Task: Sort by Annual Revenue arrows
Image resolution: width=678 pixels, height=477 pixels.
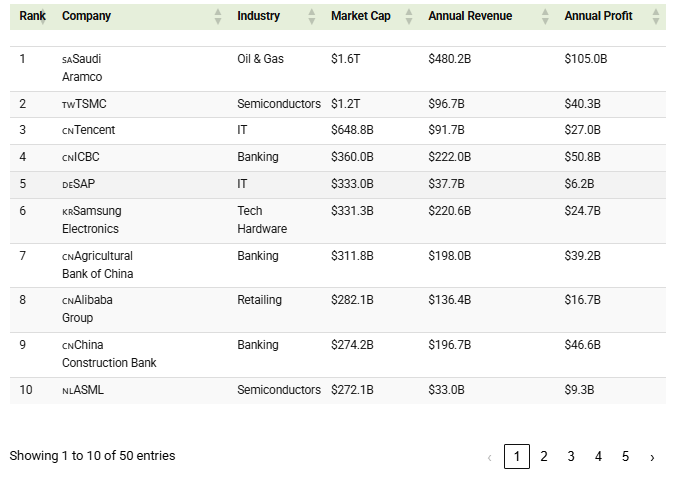Action: (545, 16)
